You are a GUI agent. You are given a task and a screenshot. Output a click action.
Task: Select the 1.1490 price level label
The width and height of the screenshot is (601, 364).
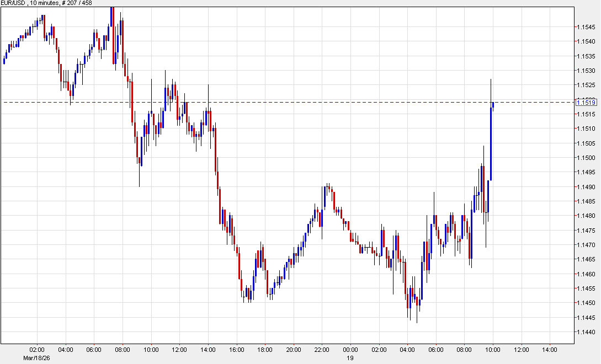585,187
